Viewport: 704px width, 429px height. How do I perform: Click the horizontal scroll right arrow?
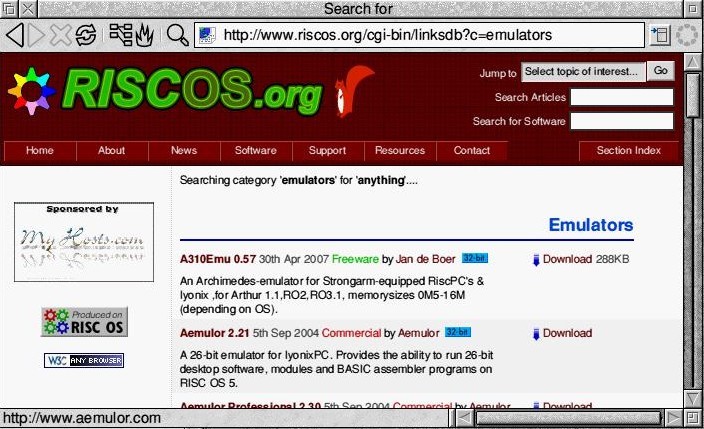coord(673,418)
